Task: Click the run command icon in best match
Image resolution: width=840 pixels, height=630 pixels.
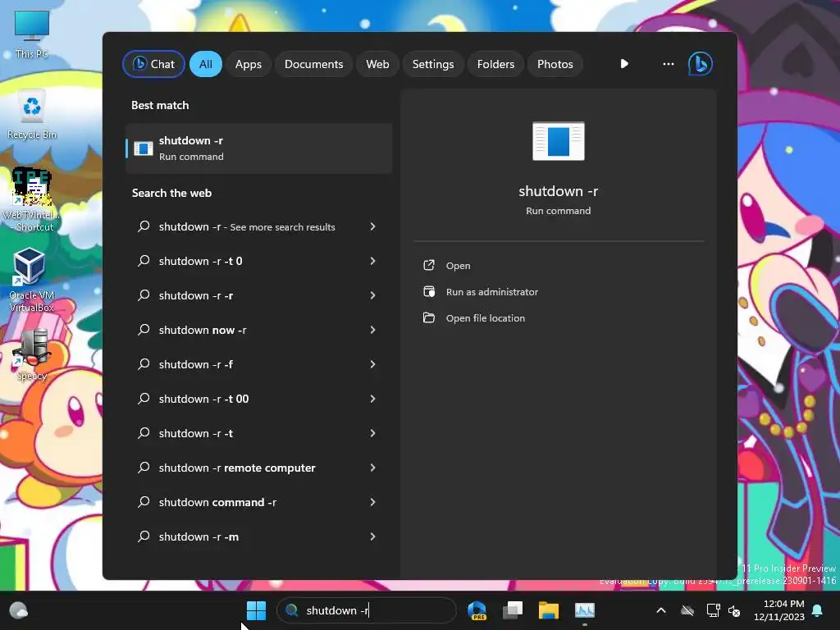Action: 143,148
